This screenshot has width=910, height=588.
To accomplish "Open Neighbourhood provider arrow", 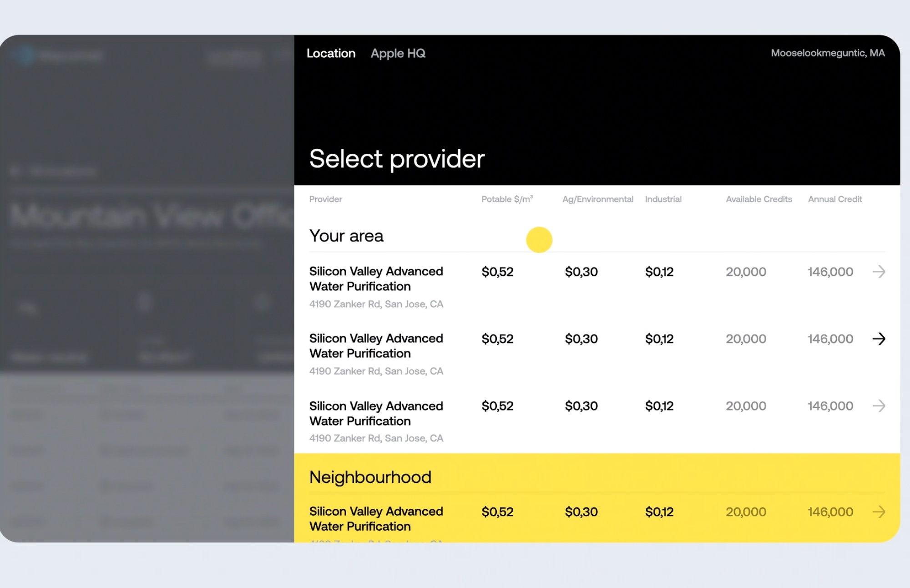I will tap(879, 512).
